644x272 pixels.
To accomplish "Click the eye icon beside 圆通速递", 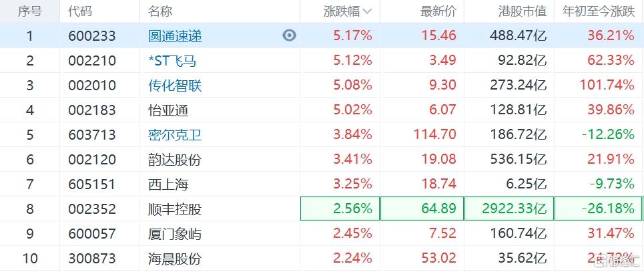I will (x=289, y=36).
